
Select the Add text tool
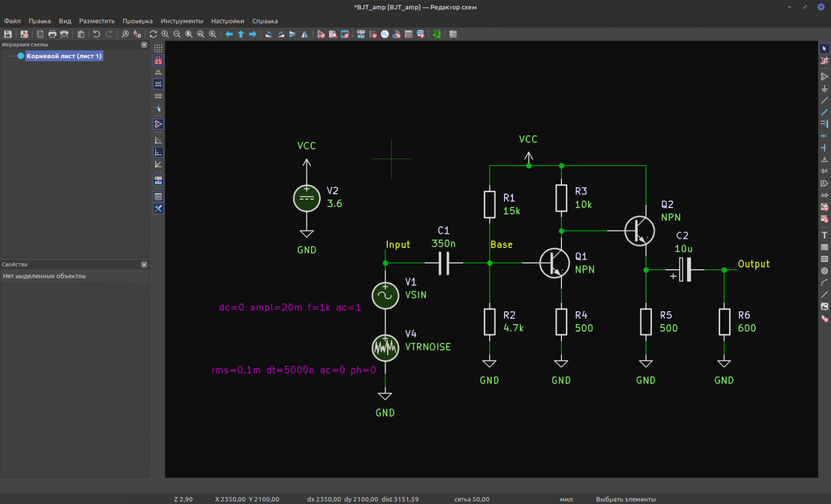(x=824, y=235)
